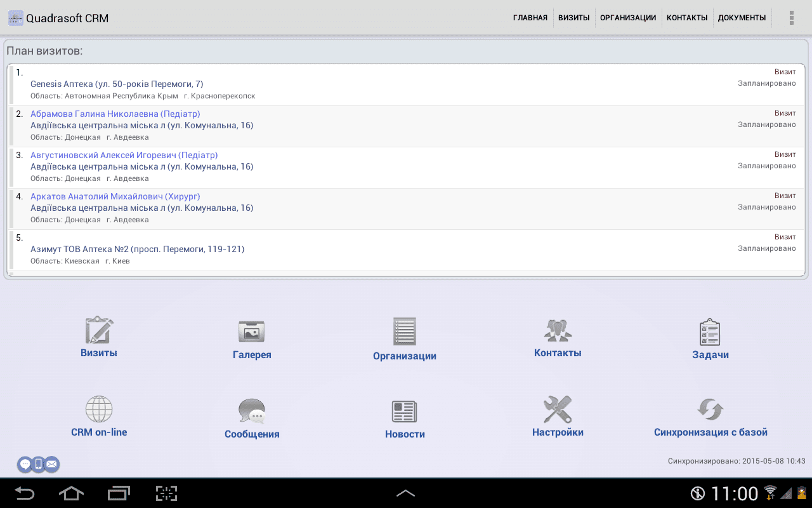
Task: Select region text г. Красноперекопск
Action: coord(219,96)
